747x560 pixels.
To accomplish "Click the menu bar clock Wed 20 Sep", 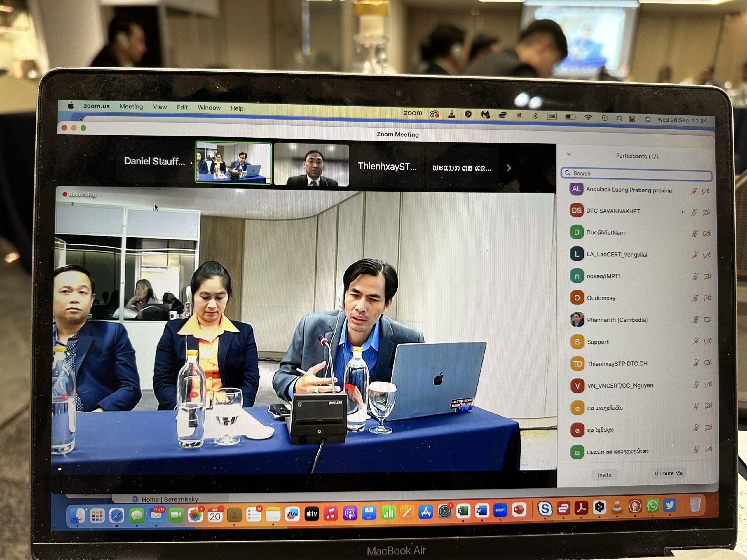I will [x=681, y=120].
